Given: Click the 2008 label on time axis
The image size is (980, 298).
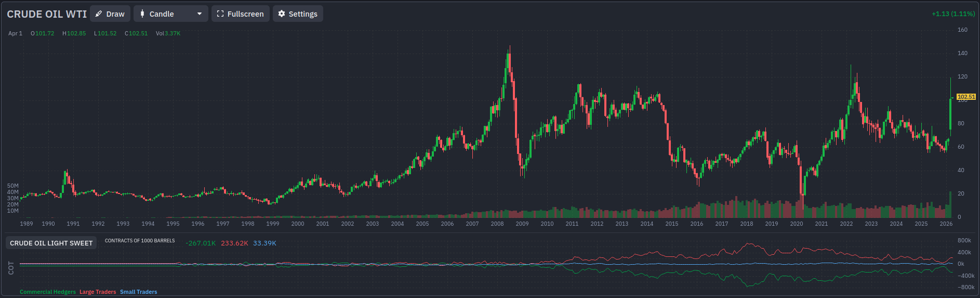Looking at the screenshot, I should 497,224.
